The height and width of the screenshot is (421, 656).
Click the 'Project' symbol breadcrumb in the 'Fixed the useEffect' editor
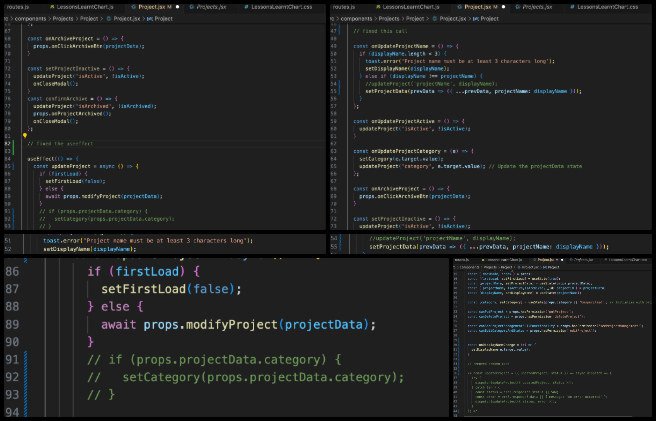click(160, 19)
